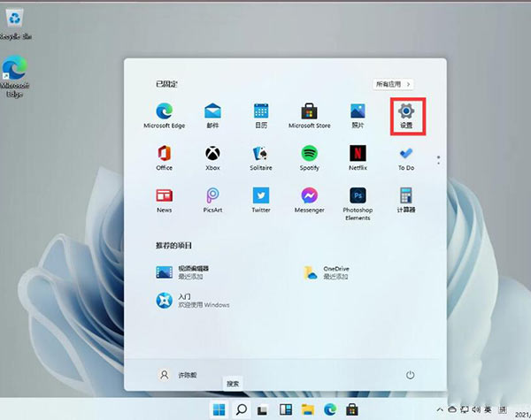The height and width of the screenshot is (420, 531).
Task: Open Get Started (入门) recommended item
Action: [x=192, y=301]
